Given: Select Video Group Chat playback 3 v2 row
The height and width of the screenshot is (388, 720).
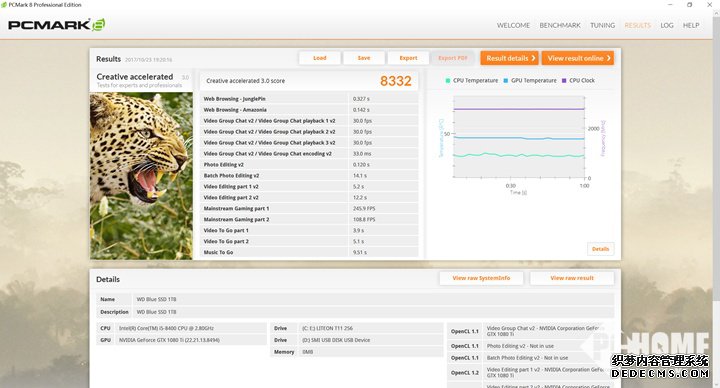Looking at the screenshot, I should (309, 143).
